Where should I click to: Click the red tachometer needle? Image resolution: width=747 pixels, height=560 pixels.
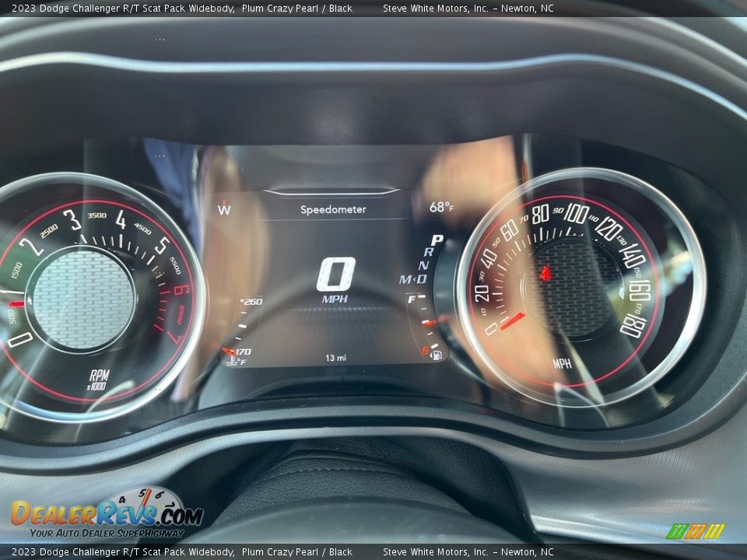(x=15, y=303)
